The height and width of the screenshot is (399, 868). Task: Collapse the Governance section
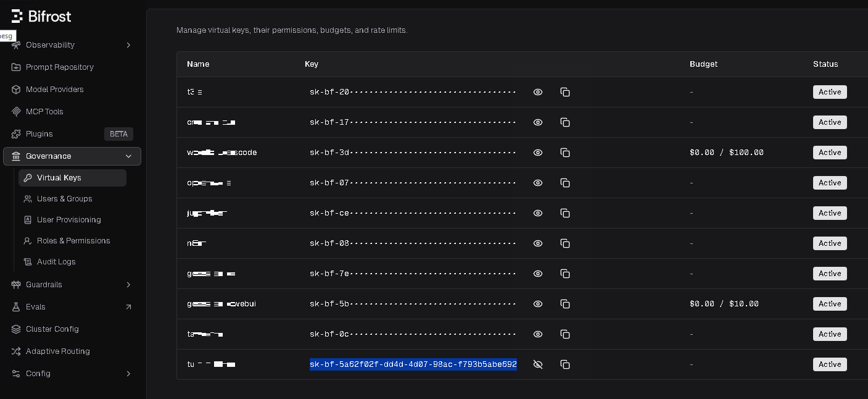pos(128,156)
